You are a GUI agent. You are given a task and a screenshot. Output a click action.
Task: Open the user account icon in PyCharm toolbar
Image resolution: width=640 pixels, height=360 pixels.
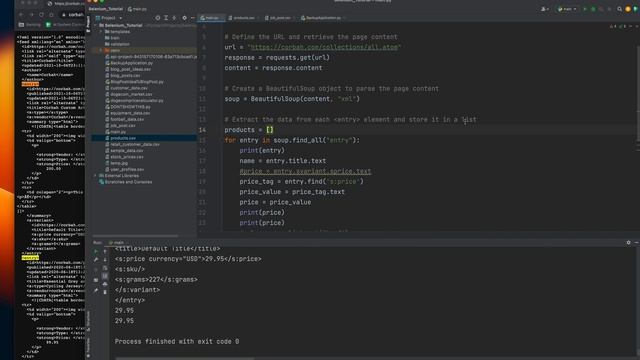pos(544,9)
